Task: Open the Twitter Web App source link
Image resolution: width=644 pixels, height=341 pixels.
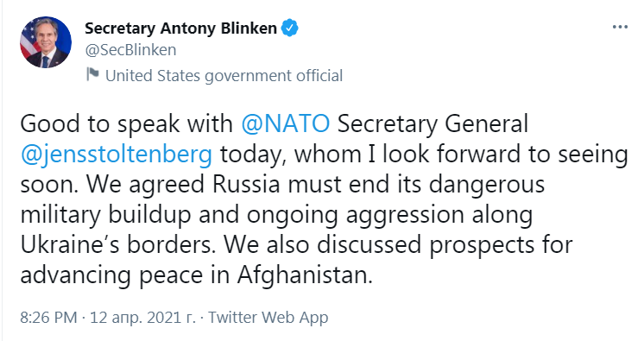Action: click(x=268, y=317)
